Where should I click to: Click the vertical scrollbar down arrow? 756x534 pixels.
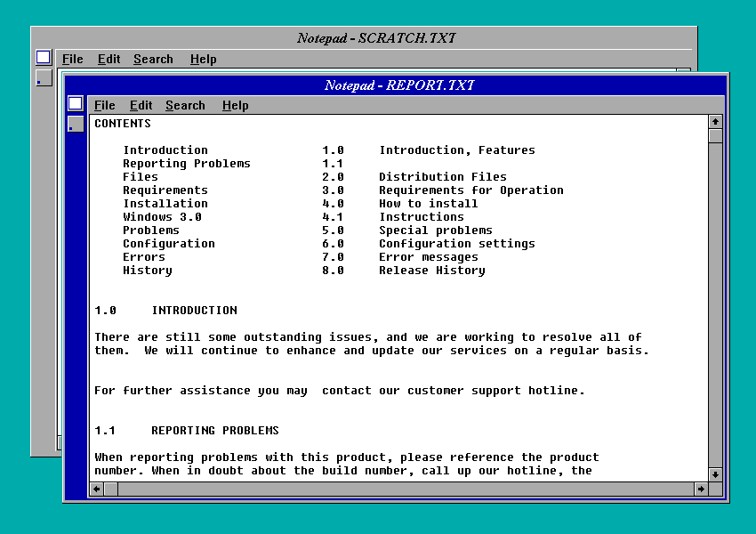click(715, 474)
